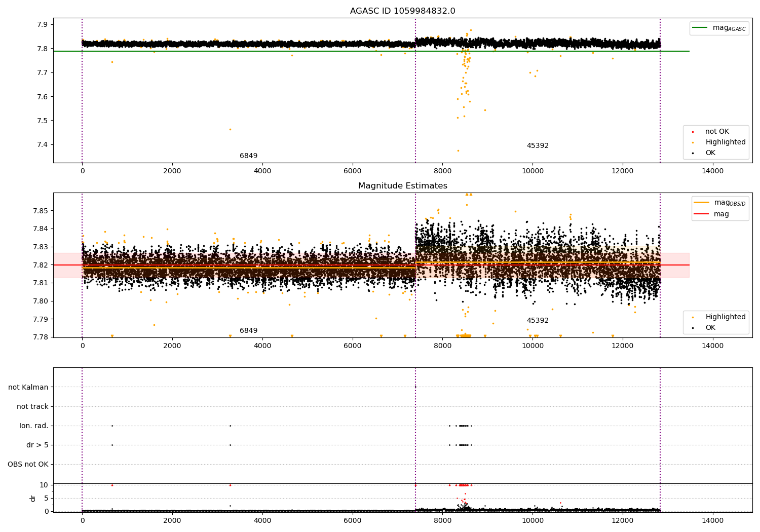Click the rotated 'dr' y-axis label

(33, 498)
